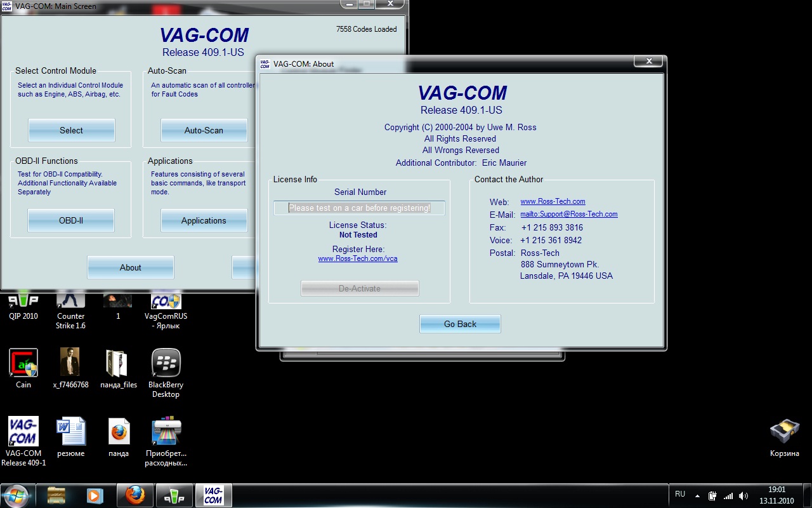Click the Applications button

click(x=204, y=220)
